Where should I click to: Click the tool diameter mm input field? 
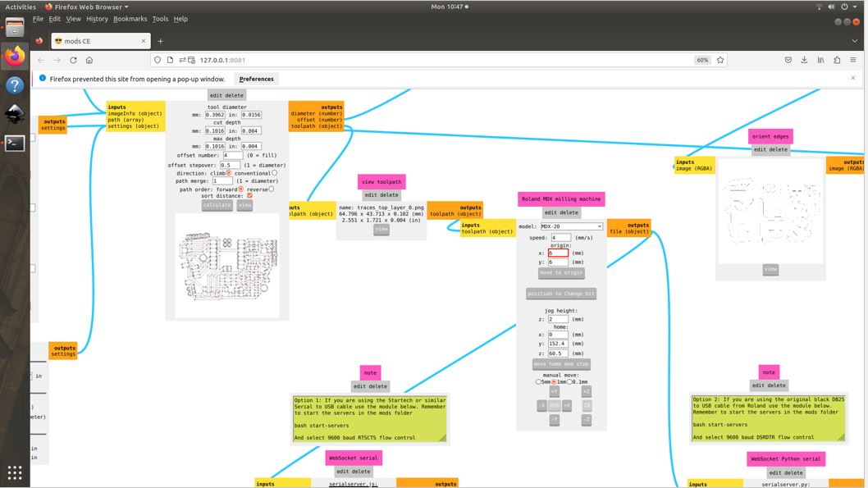[x=215, y=115]
